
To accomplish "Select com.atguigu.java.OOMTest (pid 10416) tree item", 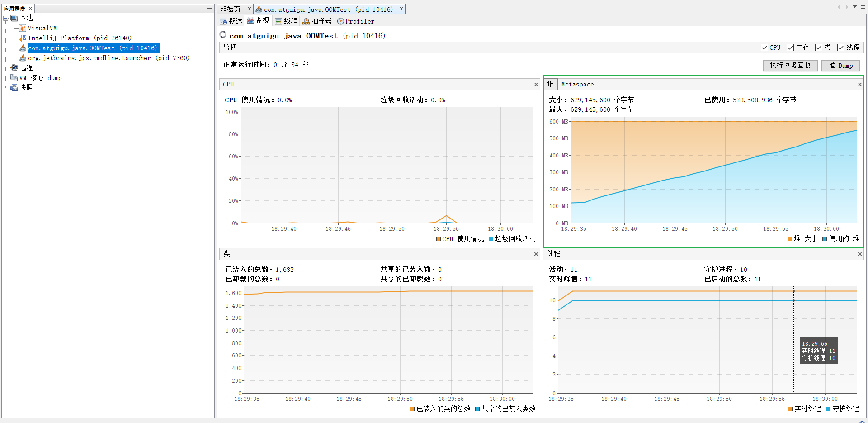I will tap(93, 48).
